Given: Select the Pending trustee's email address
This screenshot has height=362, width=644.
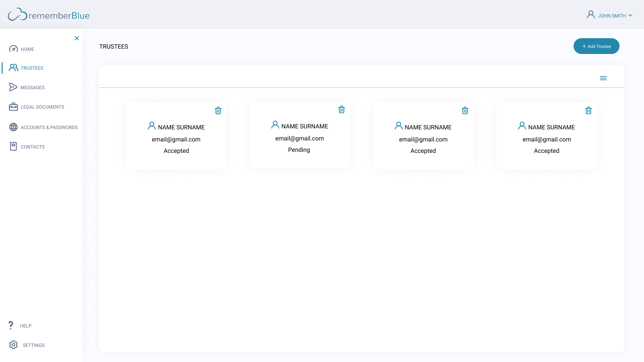Looking at the screenshot, I should (299, 138).
